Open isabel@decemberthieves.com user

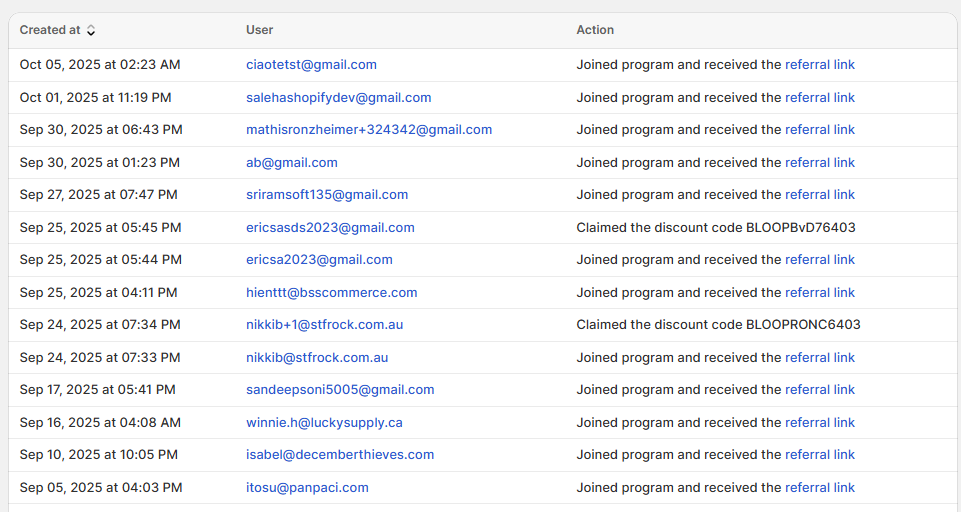tap(340, 455)
